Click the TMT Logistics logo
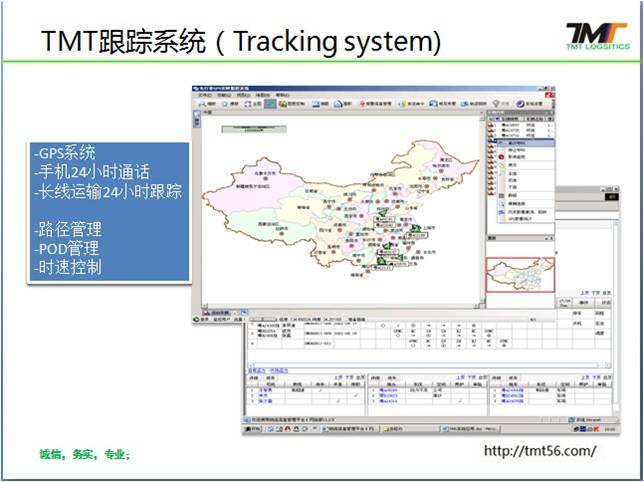The width and height of the screenshot is (644, 482). click(x=597, y=36)
